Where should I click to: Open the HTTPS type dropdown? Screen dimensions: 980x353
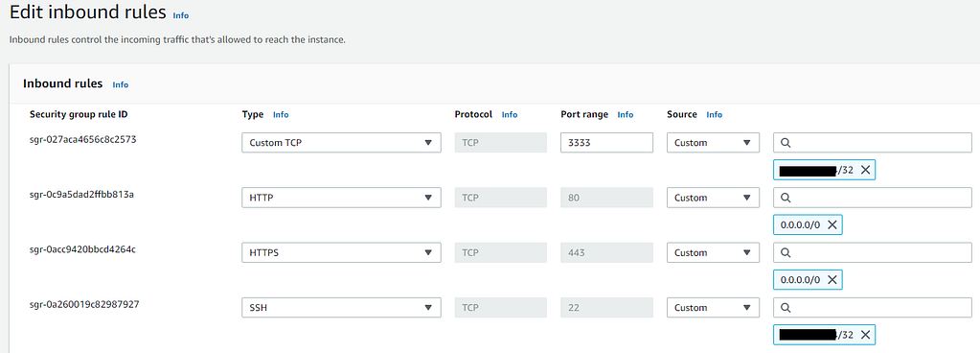pyautogui.click(x=341, y=253)
